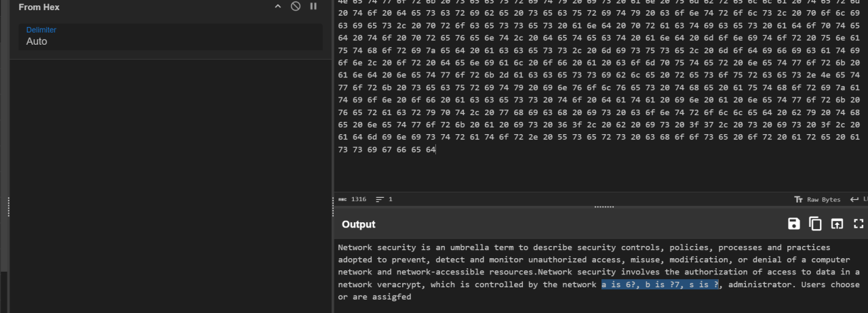Click the From Hex operation title
Viewport: 868px width, 313px height.
39,7
